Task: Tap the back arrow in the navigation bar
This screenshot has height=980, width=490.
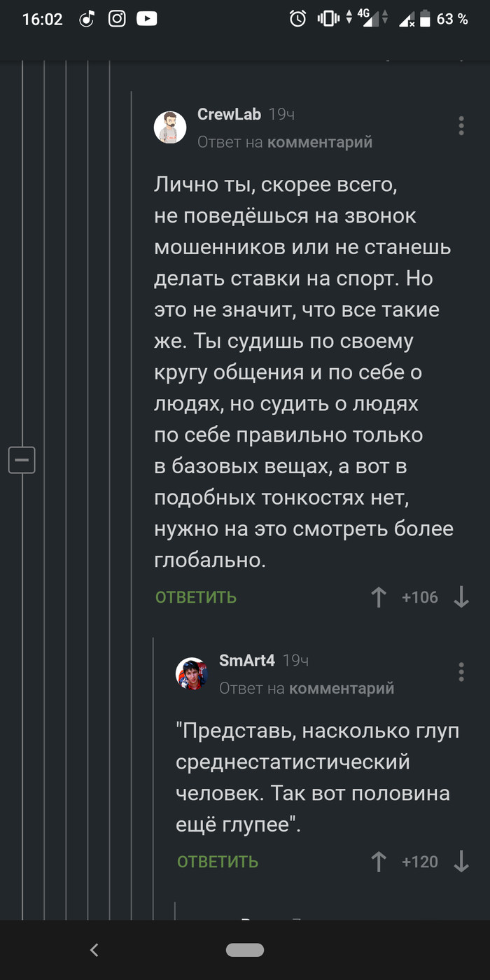Action: click(95, 950)
